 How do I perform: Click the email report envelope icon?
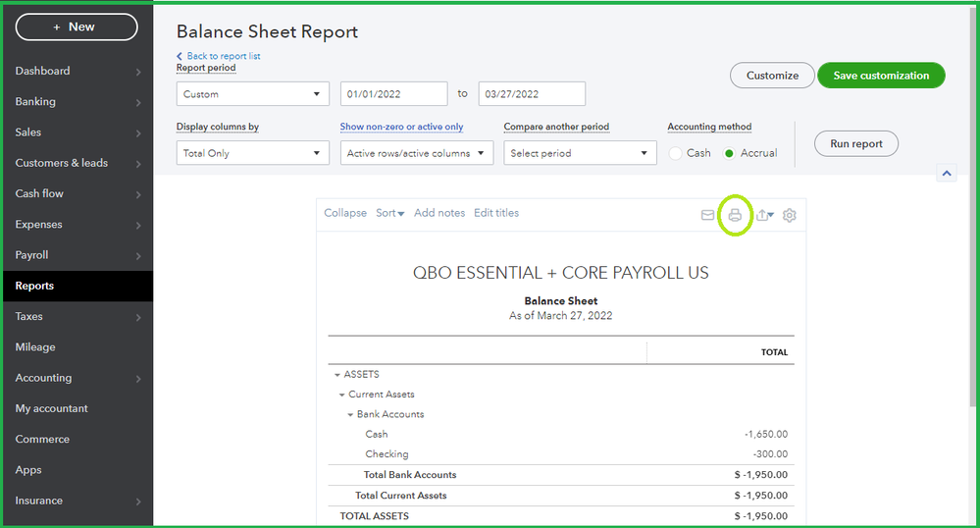707,215
